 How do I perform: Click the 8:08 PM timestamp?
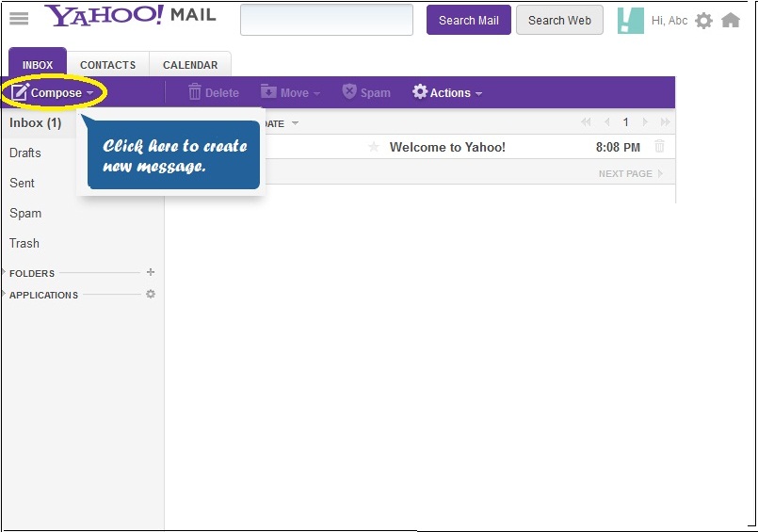[x=618, y=147]
